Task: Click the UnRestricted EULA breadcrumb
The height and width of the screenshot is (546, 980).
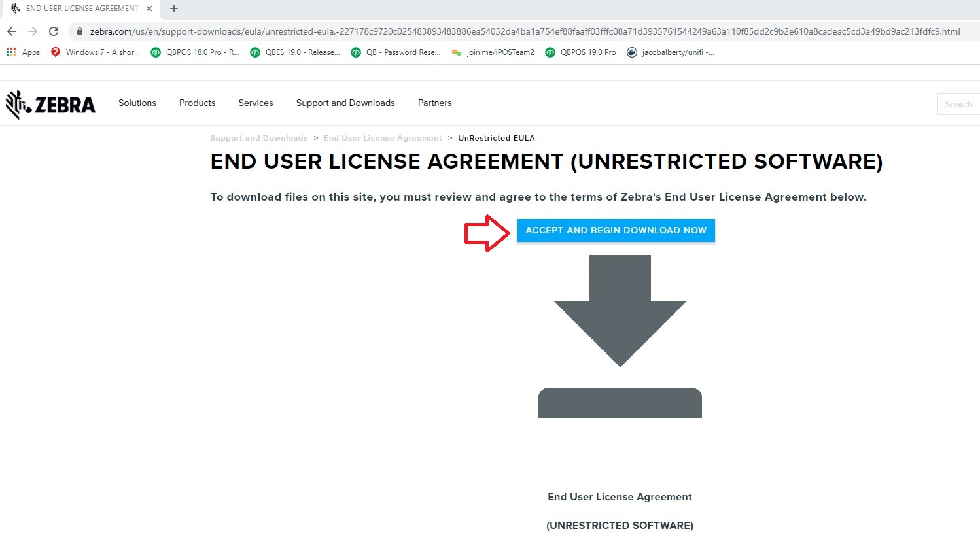Action: tap(497, 138)
